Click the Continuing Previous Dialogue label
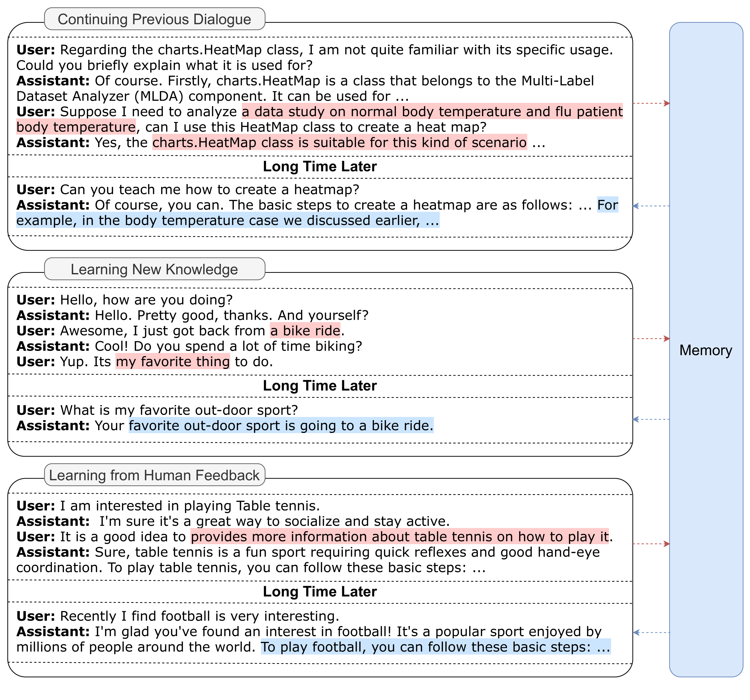The image size is (750, 700). pyautogui.click(x=154, y=19)
